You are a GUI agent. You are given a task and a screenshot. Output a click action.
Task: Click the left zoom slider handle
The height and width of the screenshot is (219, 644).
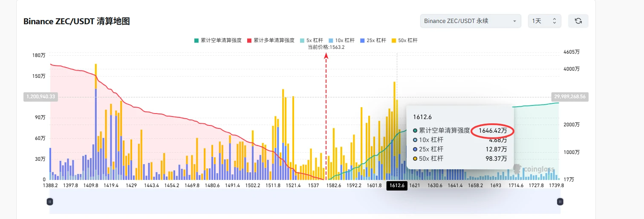pyautogui.click(x=50, y=202)
